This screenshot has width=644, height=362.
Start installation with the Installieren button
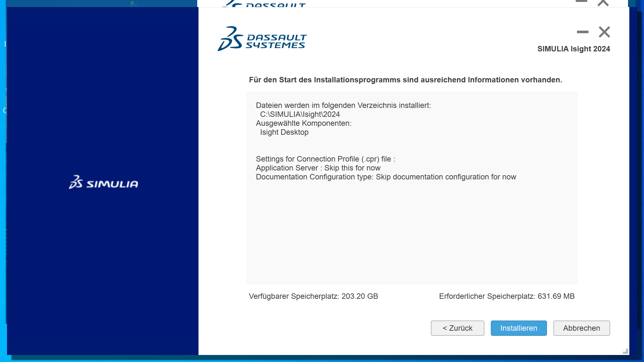click(x=519, y=328)
